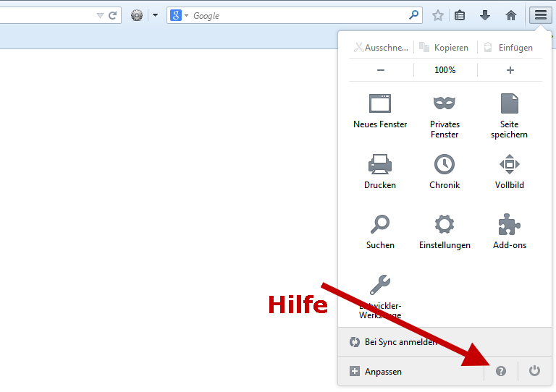
Task: Zoom in with the plus button
Action: 510,70
